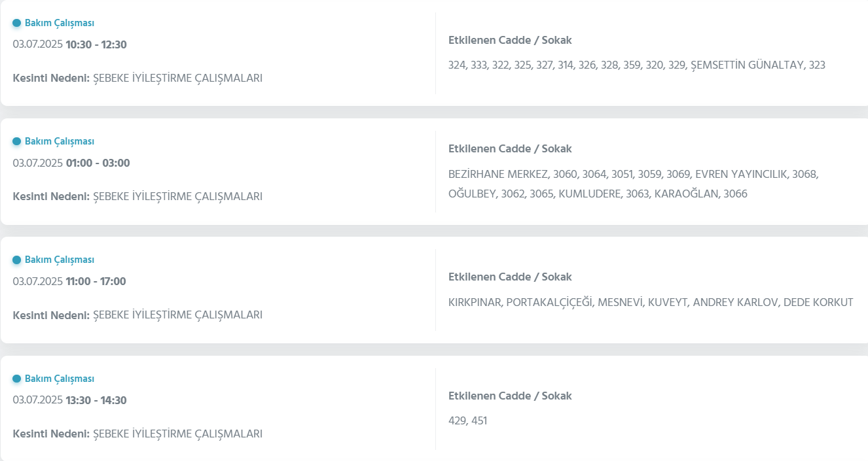Click Etkilenen Cadde / Sokak heading above 429, 451
Image resolution: width=868 pixels, height=461 pixels.
pos(510,396)
